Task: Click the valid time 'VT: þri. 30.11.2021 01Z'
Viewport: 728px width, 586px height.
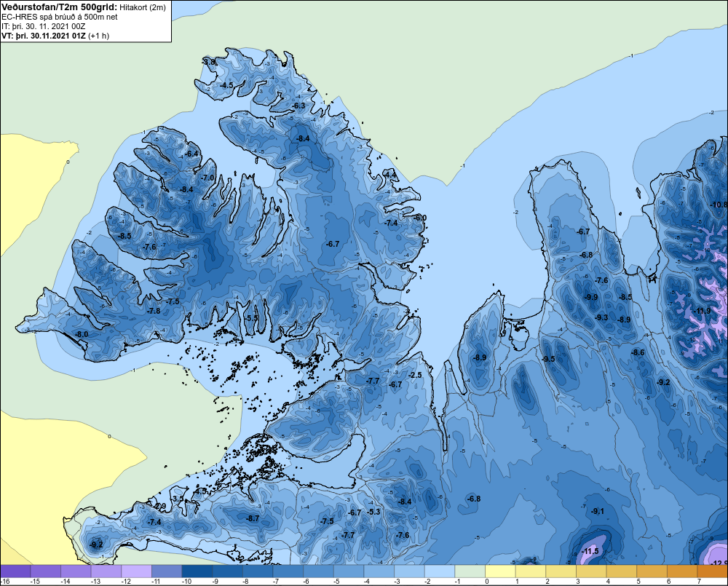Action: point(43,36)
